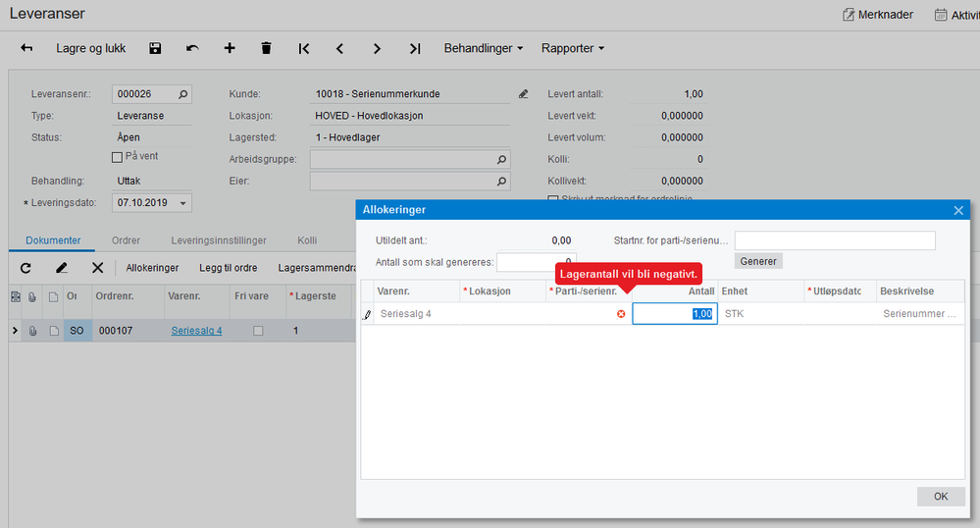The height and width of the screenshot is (528, 980).
Task: Toggle the På vent checkbox
Action: coord(117,157)
